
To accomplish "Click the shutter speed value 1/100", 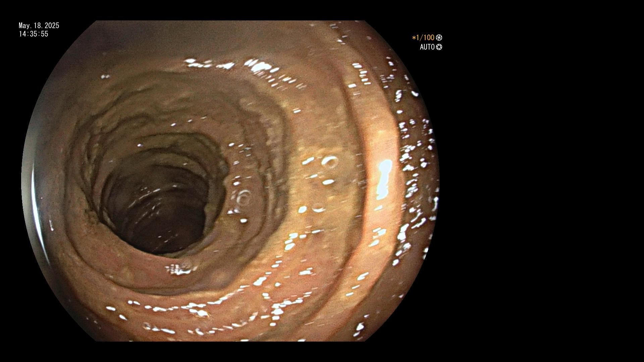I will point(423,38).
